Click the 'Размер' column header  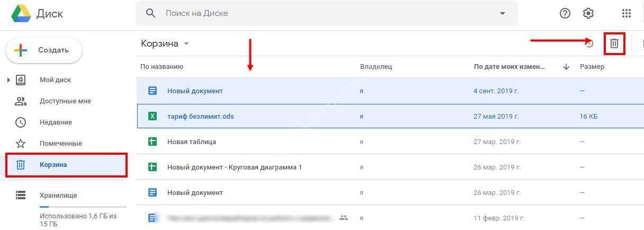click(592, 67)
